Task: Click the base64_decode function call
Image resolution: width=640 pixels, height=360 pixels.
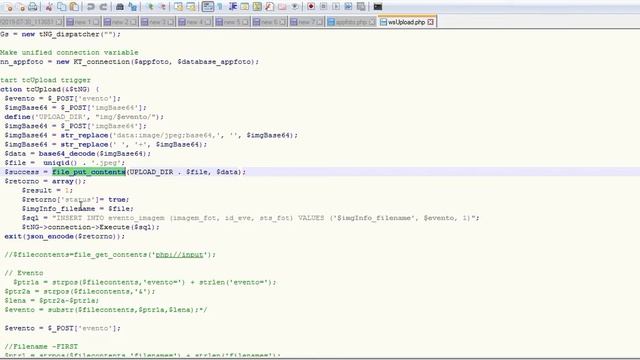Action: 67,153
